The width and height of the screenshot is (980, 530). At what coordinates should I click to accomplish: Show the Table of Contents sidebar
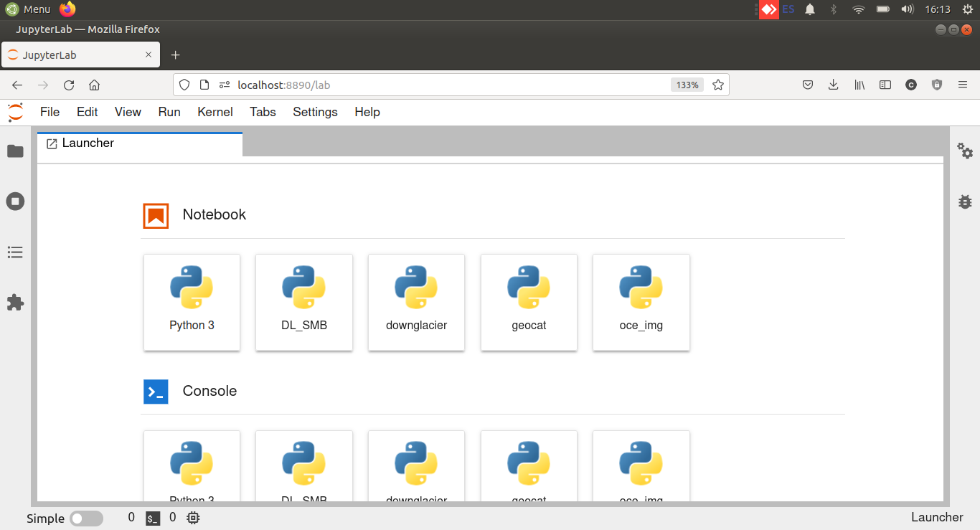coord(15,252)
